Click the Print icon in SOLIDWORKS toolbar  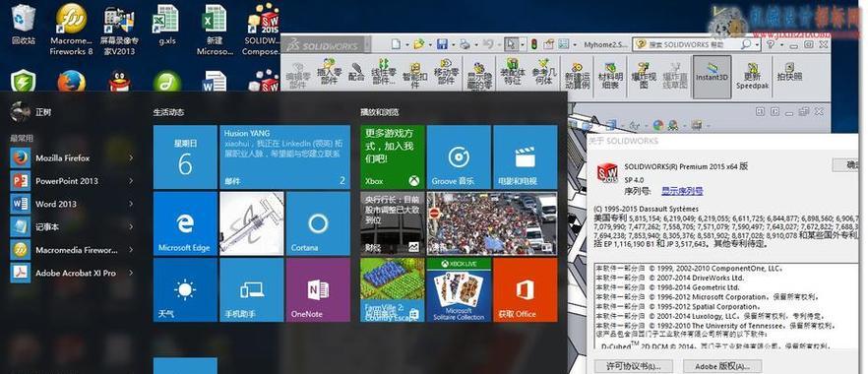(x=465, y=44)
